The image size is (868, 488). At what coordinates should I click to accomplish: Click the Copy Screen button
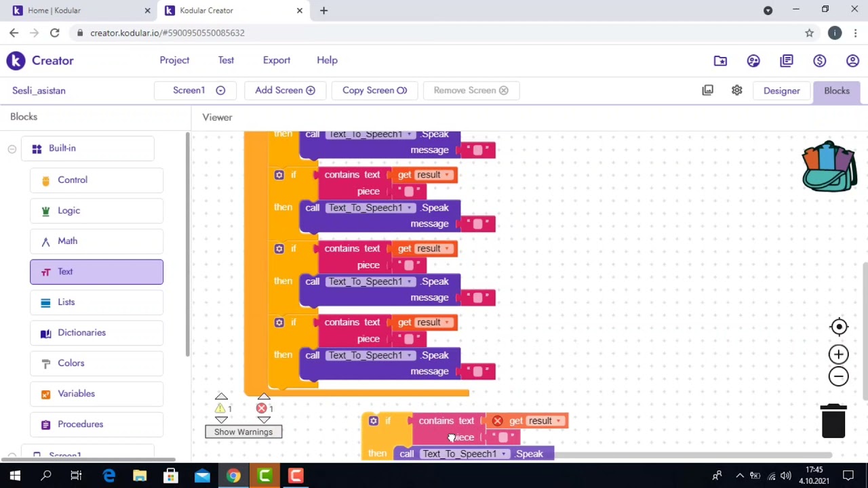[374, 90]
